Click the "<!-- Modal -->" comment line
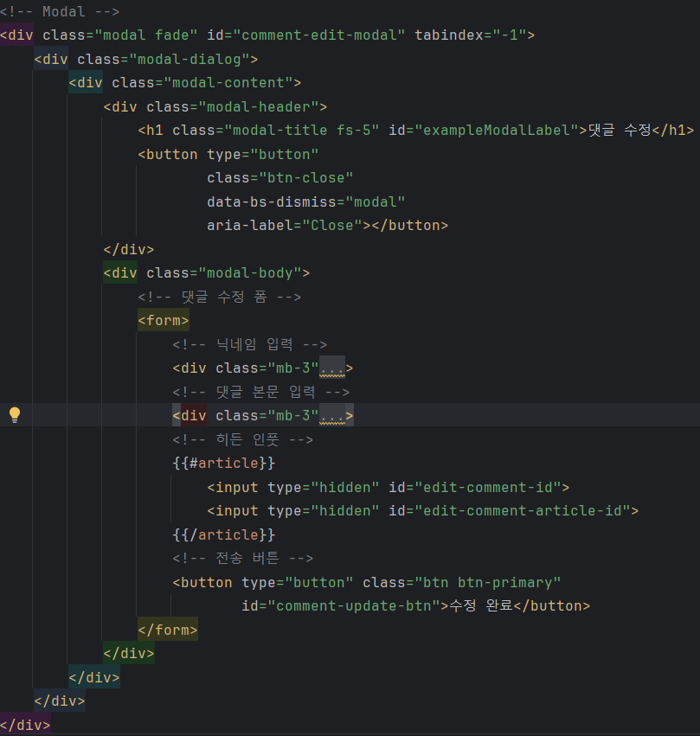Viewport: 700px width, 736px height. pyautogui.click(x=60, y=12)
